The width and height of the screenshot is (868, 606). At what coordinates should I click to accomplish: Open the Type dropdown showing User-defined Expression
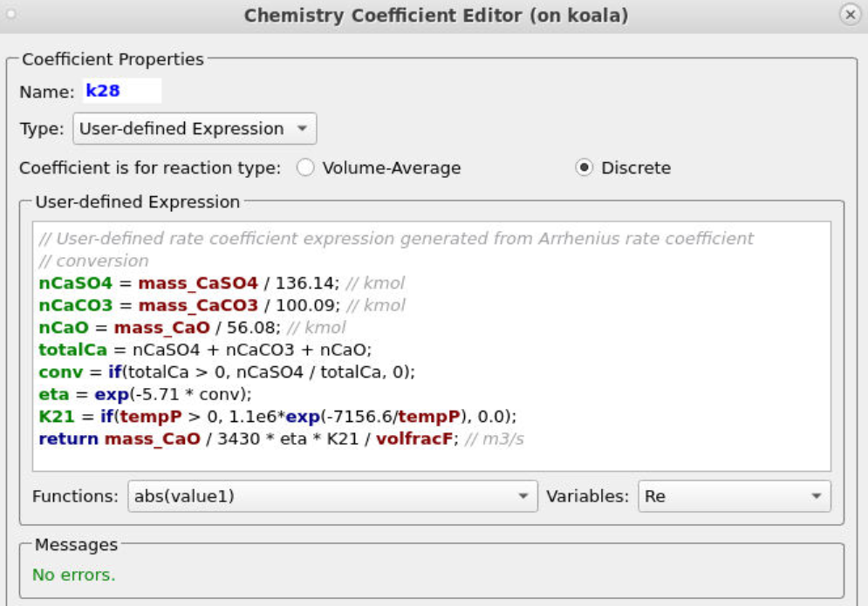[x=194, y=129]
